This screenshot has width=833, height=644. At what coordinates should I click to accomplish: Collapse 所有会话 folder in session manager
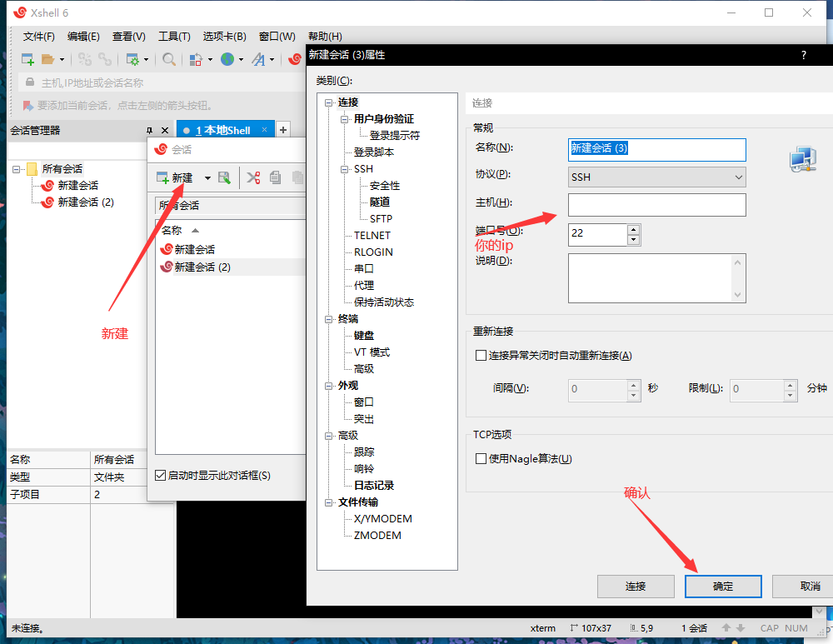(x=17, y=169)
